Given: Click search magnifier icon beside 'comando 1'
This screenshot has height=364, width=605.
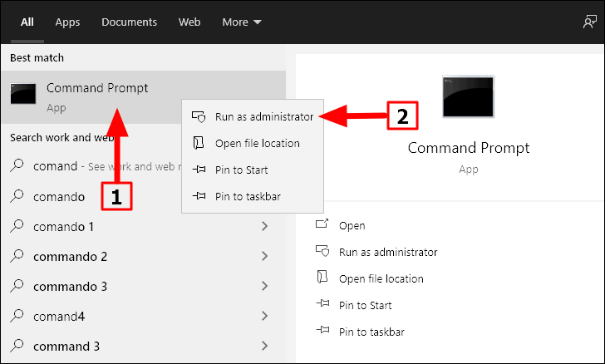Looking at the screenshot, I should [x=17, y=225].
